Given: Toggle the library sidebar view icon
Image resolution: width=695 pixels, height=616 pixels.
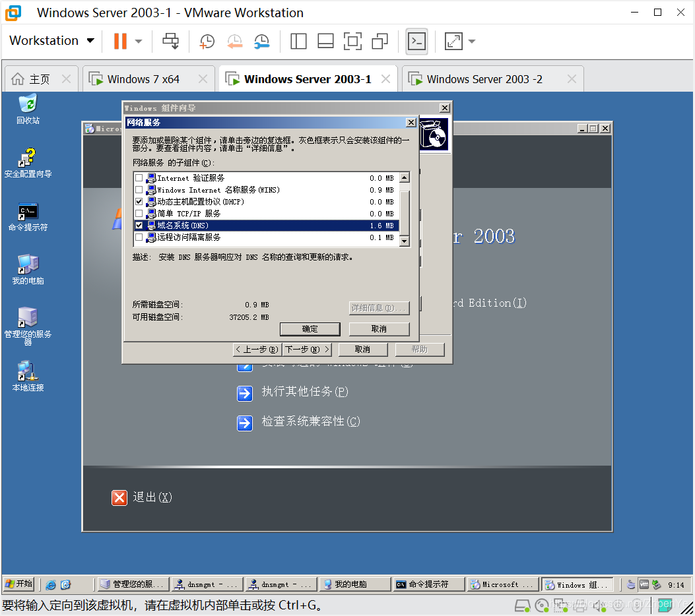Looking at the screenshot, I should point(298,41).
